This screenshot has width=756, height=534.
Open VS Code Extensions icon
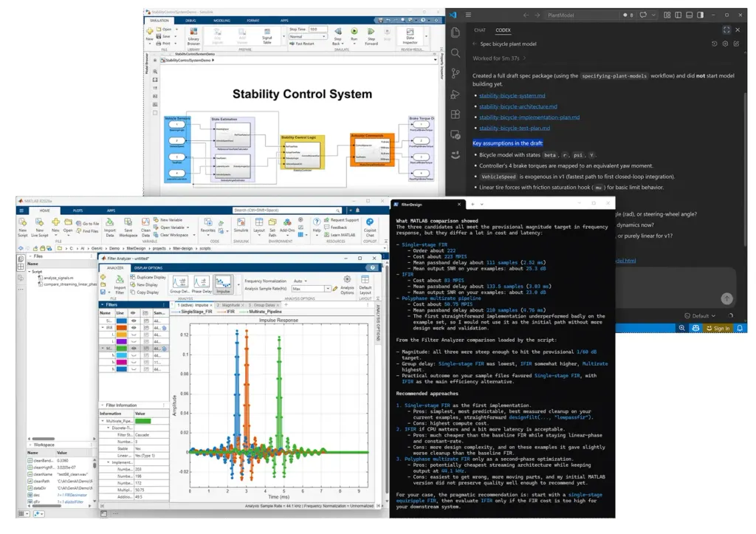click(x=455, y=114)
